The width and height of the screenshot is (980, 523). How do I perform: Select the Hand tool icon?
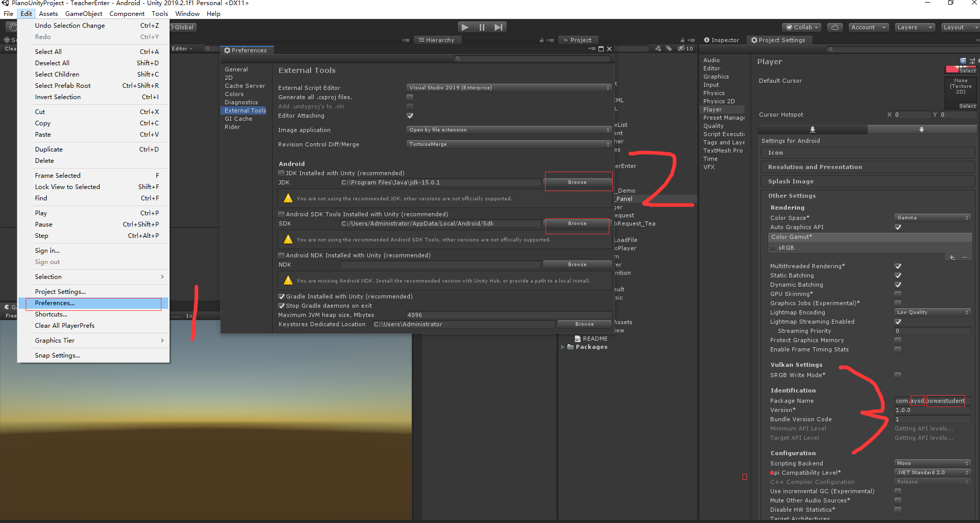[x=11, y=27]
